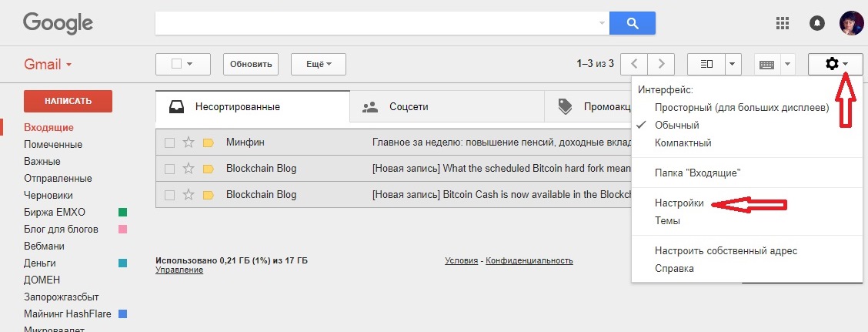The height and width of the screenshot is (332, 868).
Task: Open the input tools keyboard icon
Action: tap(766, 64)
